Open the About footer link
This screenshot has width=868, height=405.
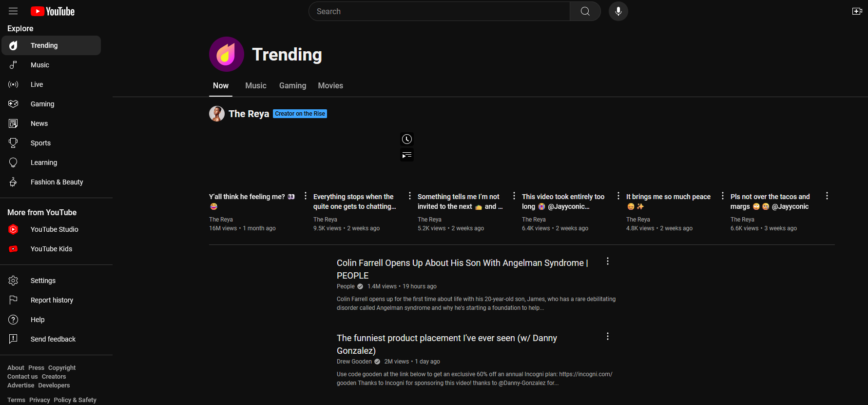click(16, 368)
